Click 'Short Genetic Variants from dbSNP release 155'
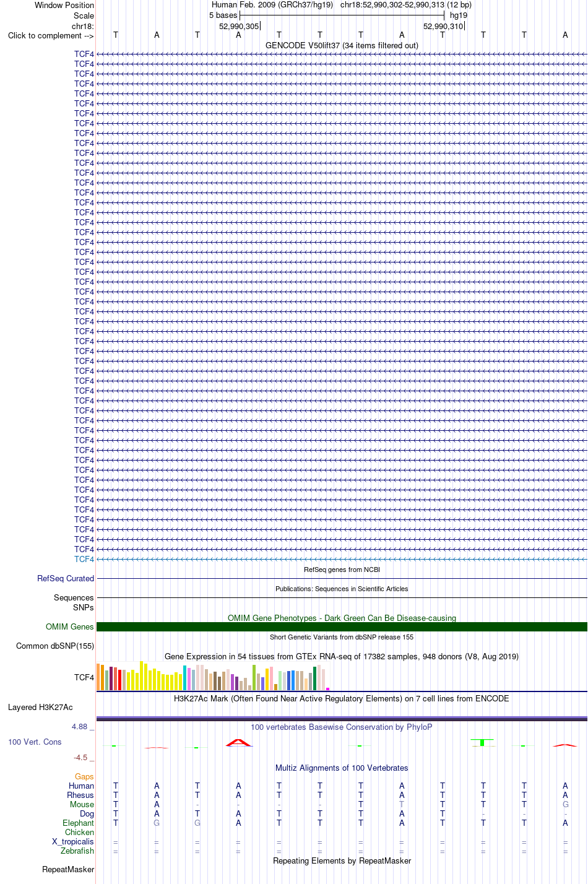The width and height of the screenshot is (588, 884). 342,637
